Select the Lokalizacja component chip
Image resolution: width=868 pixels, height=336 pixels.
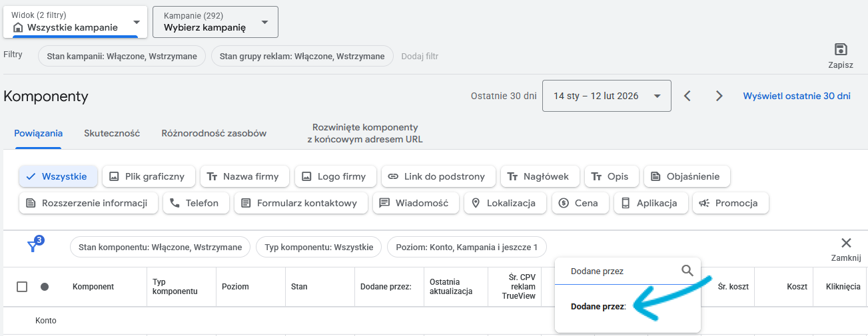tap(505, 203)
